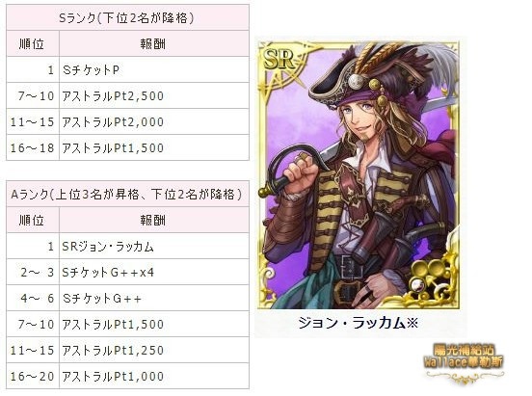The height and width of the screenshot is (396, 532).
Task: Click the Wallace watermark logo
Action: point(464,365)
